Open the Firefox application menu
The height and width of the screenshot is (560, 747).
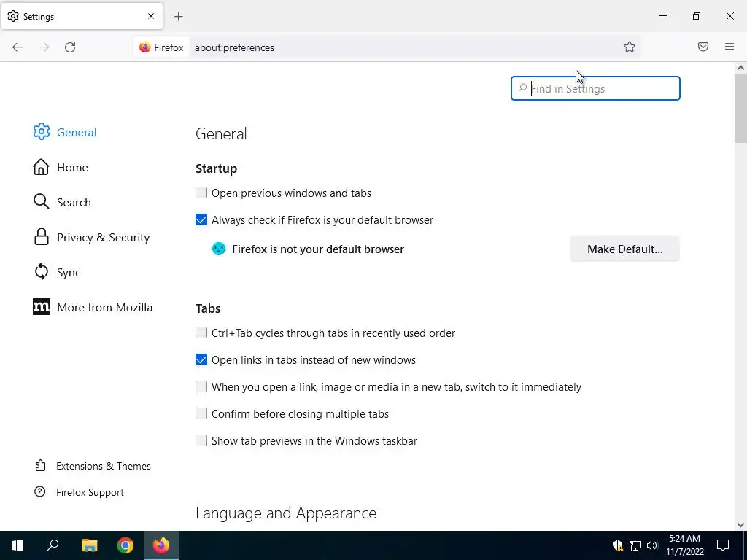pyautogui.click(x=729, y=47)
